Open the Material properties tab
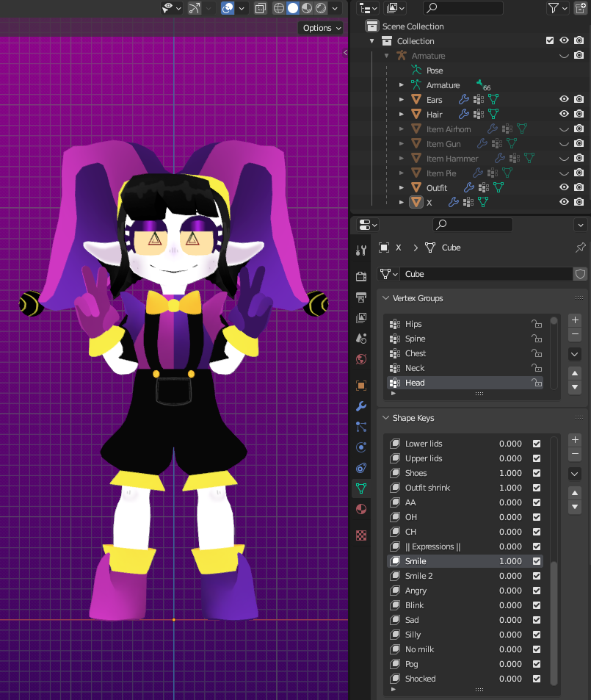 (x=361, y=509)
